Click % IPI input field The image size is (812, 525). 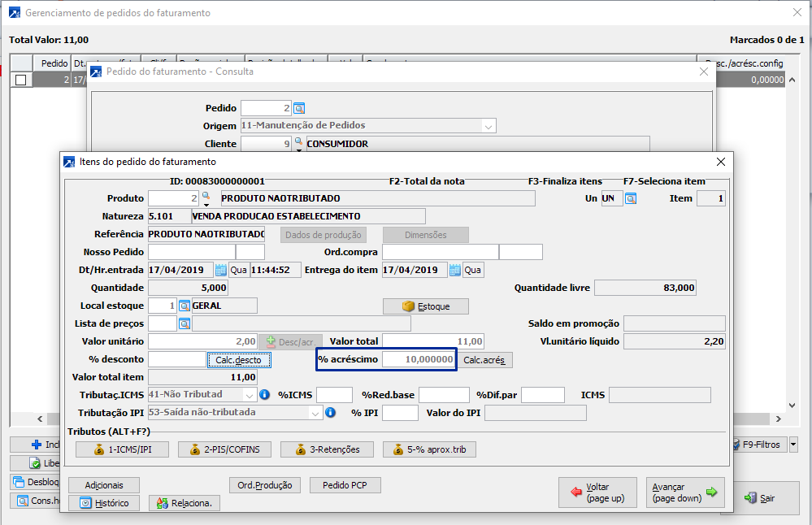tap(400, 413)
